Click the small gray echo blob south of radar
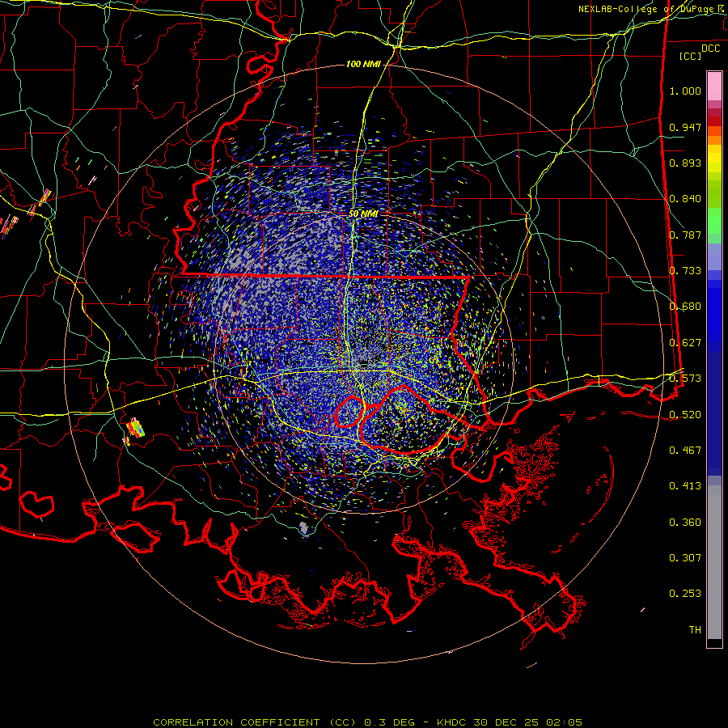The width and height of the screenshot is (728, 728). coord(303,528)
